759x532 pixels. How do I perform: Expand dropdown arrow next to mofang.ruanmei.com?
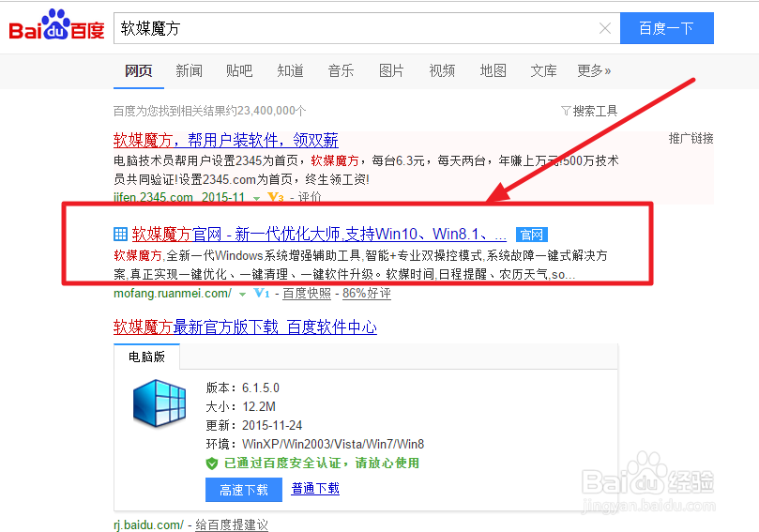[x=242, y=295]
